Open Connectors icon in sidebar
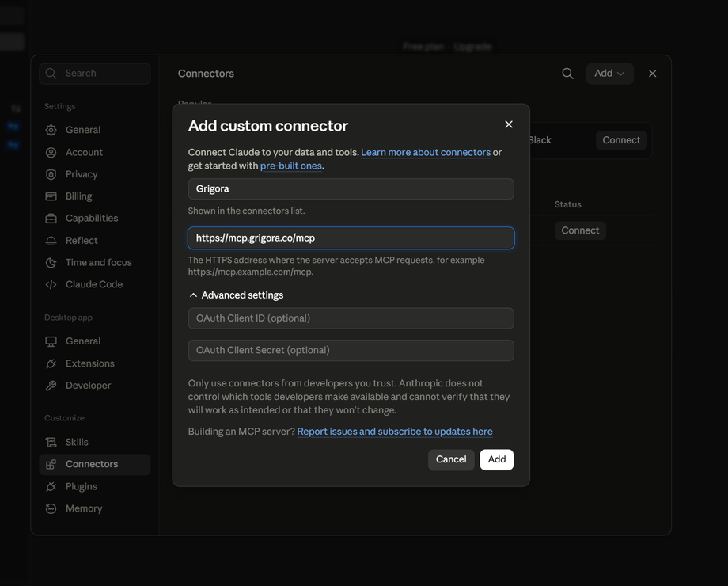Viewport: 728px width, 586px height. point(51,464)
